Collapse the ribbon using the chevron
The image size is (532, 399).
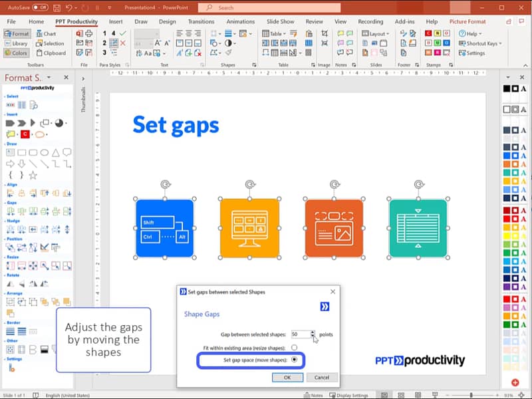click(x=525, y=65)
